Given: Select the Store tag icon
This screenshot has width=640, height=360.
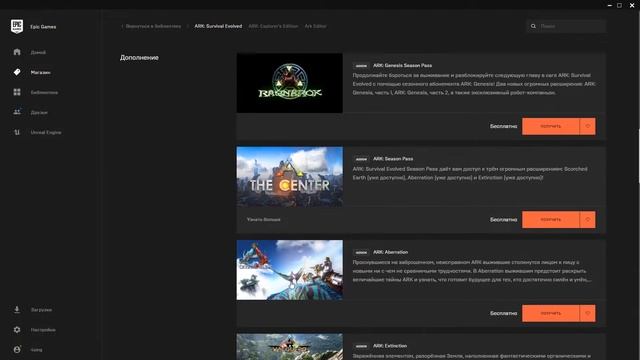Looking at the screenshot, I should tap(17, 72).
